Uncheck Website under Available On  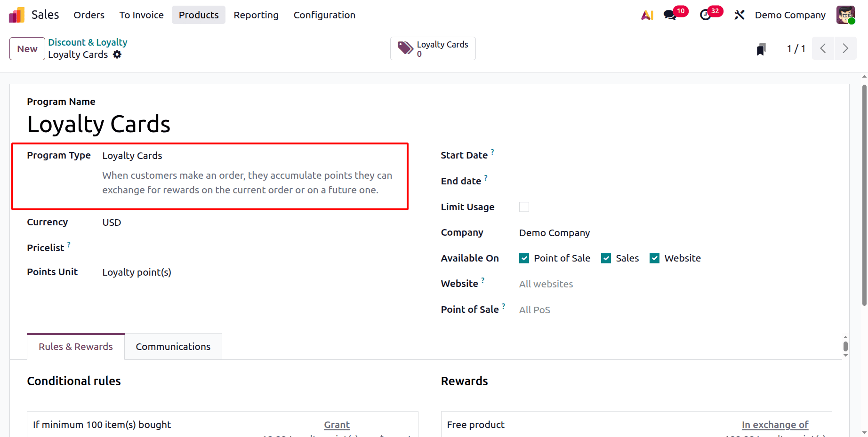[654, 258]
